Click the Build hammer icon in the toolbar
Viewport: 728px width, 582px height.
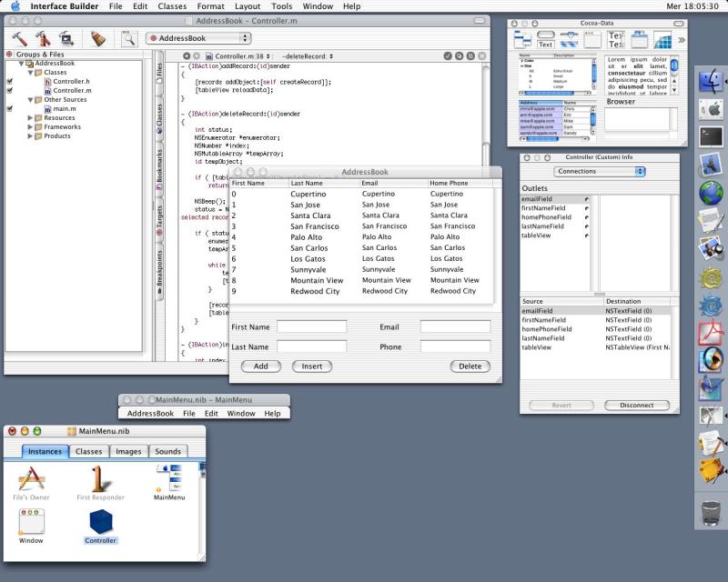(19, 38)
